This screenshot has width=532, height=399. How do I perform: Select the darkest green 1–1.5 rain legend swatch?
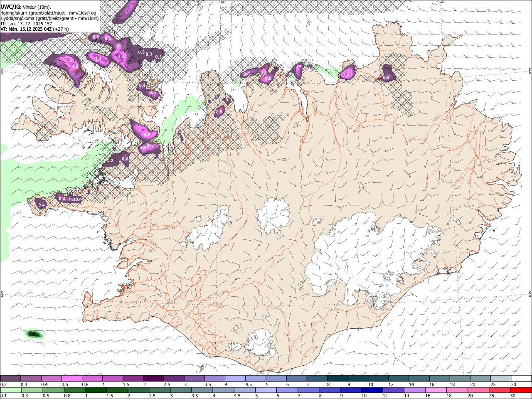tap(96, 390)
